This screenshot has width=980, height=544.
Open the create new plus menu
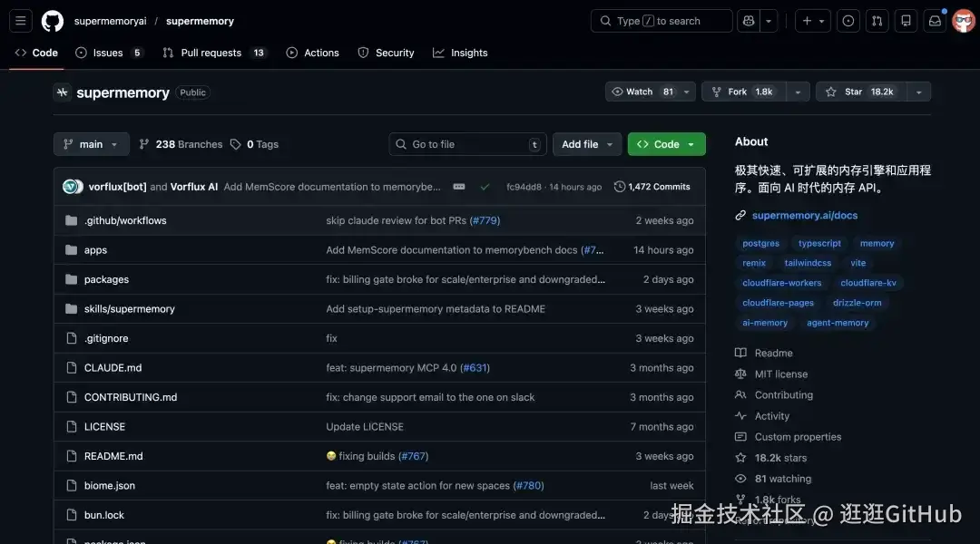pyautogui.click(x=812, y=21)
